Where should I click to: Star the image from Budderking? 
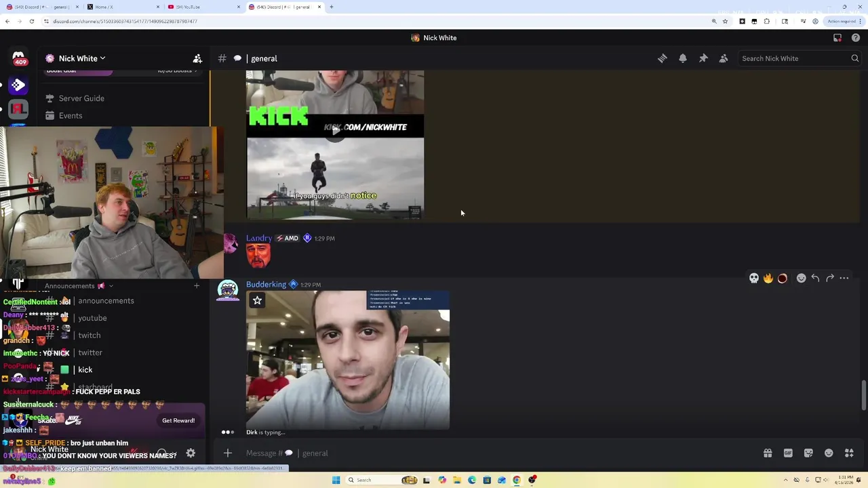pos(257,300)
